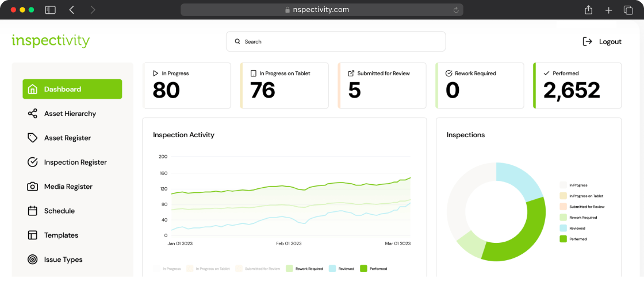Open the Submitted for Review count 5
This screenshot has height=302, width=644.
[354, 90]
